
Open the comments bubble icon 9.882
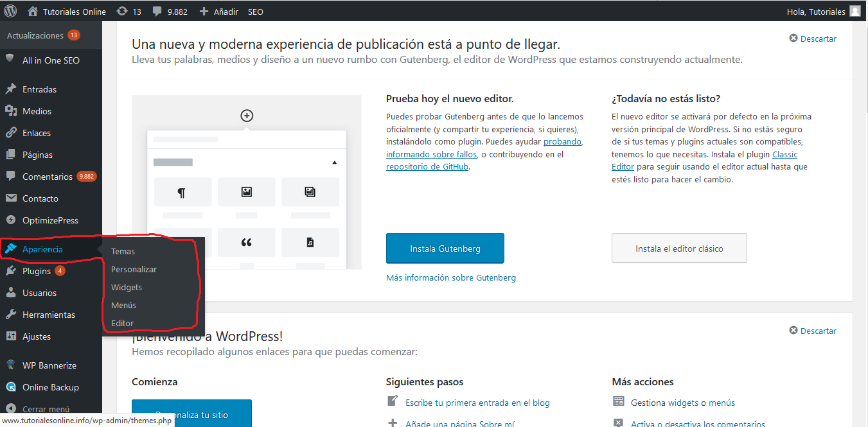pyautogui.click(x=157, y=12)
